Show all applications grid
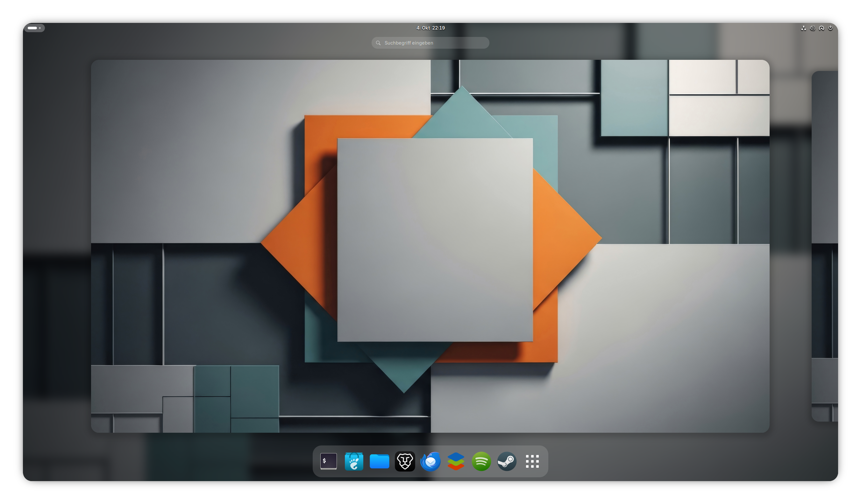The height and width of the screenshot is (504, 861). tap(532, 461)
